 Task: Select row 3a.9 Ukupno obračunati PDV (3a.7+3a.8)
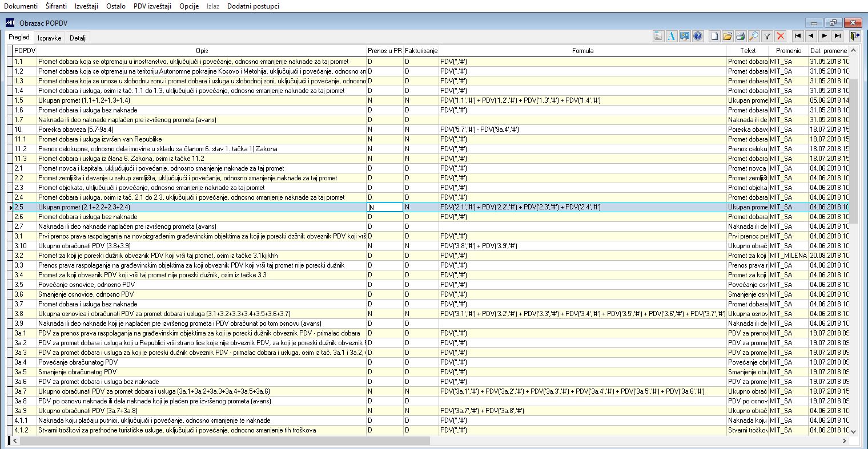pyautogui.click(x=202, y=411)
